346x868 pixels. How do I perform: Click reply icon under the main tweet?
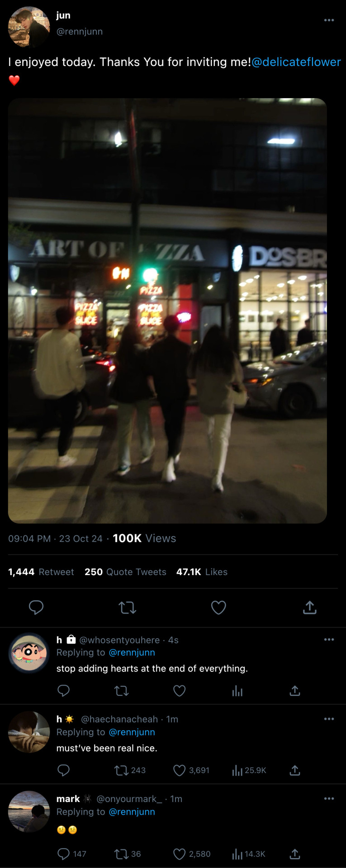(36, 607)
